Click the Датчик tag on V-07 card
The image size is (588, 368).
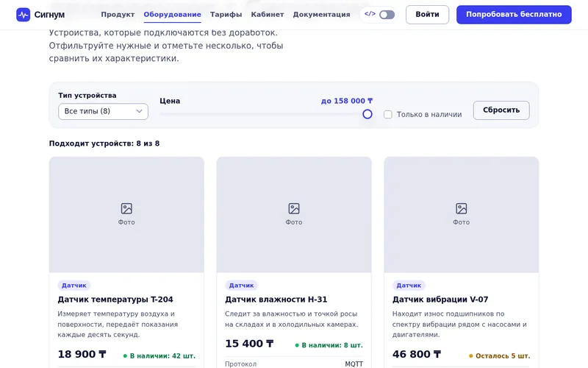pos(409,286)
